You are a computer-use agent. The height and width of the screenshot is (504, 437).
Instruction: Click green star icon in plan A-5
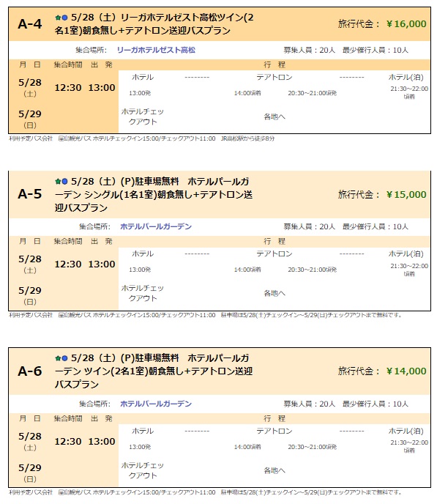[x=58, y=182]
